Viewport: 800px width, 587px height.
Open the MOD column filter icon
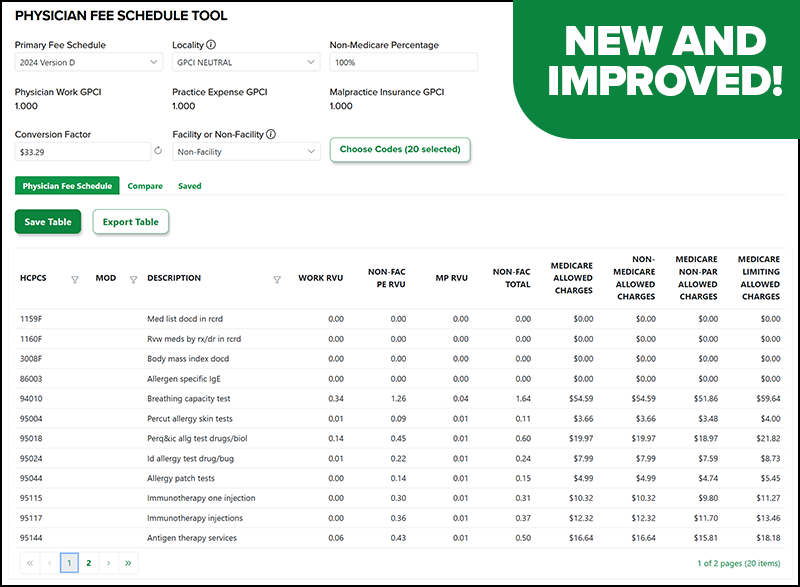point(134,279)
